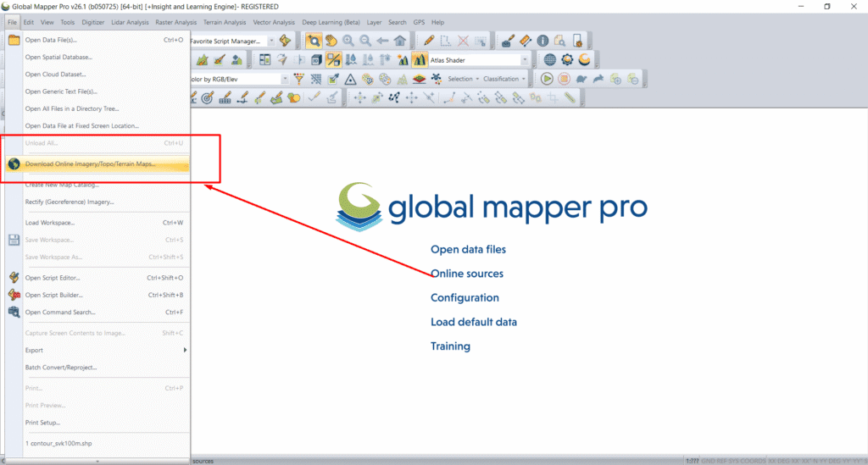Image resolution: width=868 pixels, height=465 pixels.
Task: Open the Deep Learning (Beta) menu
Action: click(x=331, y=22)
